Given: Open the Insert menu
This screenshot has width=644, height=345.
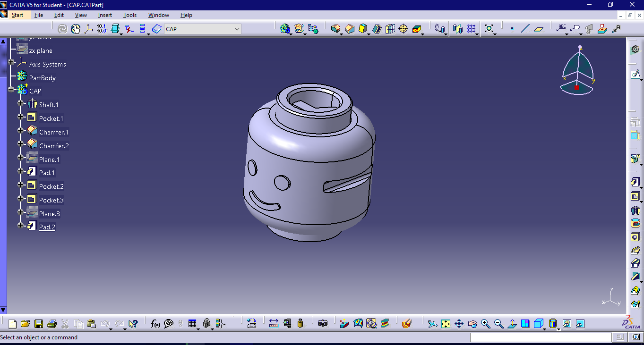Looking at the screenshot, I should [x=105, y=15].
